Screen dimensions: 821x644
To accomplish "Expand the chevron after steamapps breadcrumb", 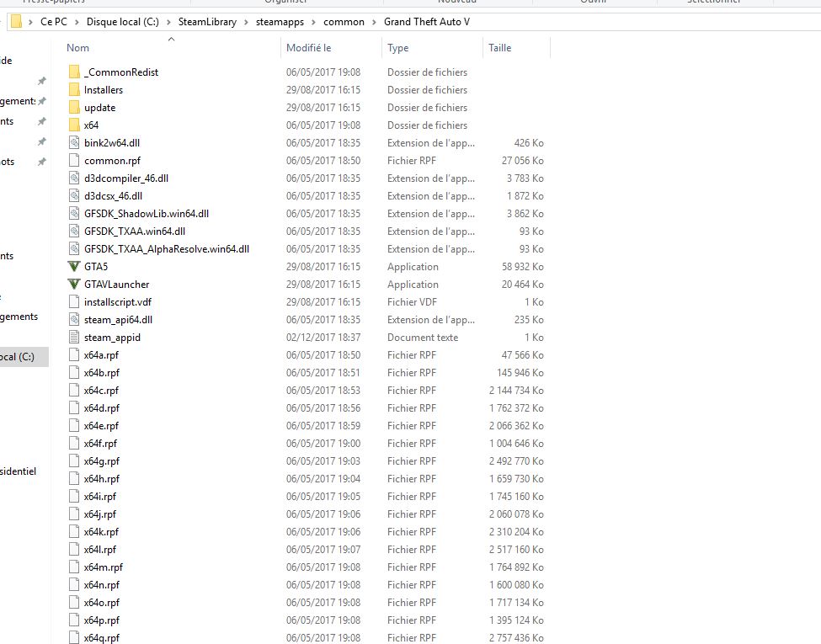I will point(313,22).
